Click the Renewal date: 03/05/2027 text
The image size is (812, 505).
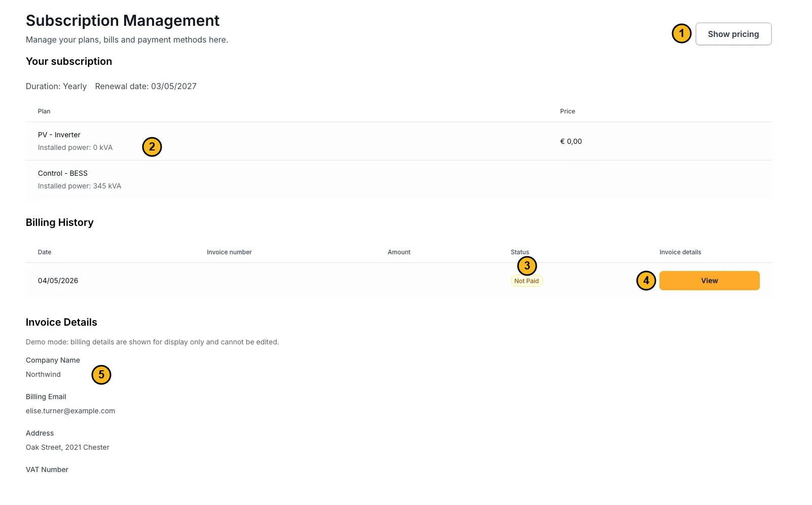click(146, 86)
